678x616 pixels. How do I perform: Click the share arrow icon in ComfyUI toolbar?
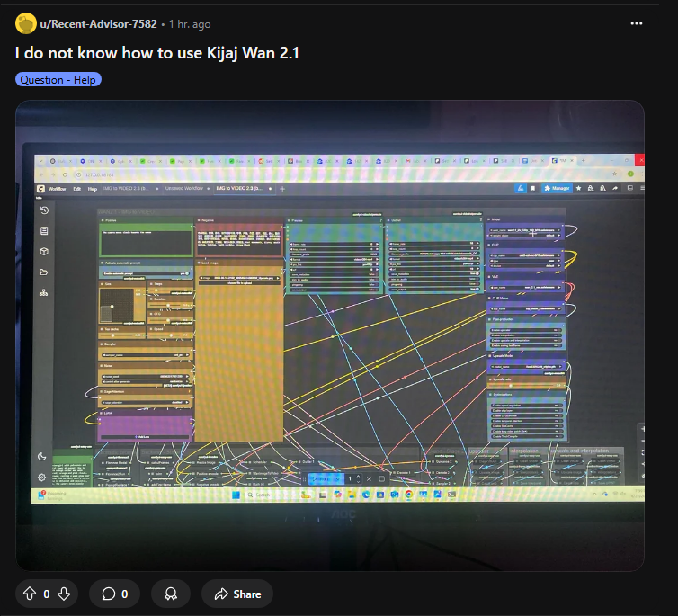pos(615,188)
